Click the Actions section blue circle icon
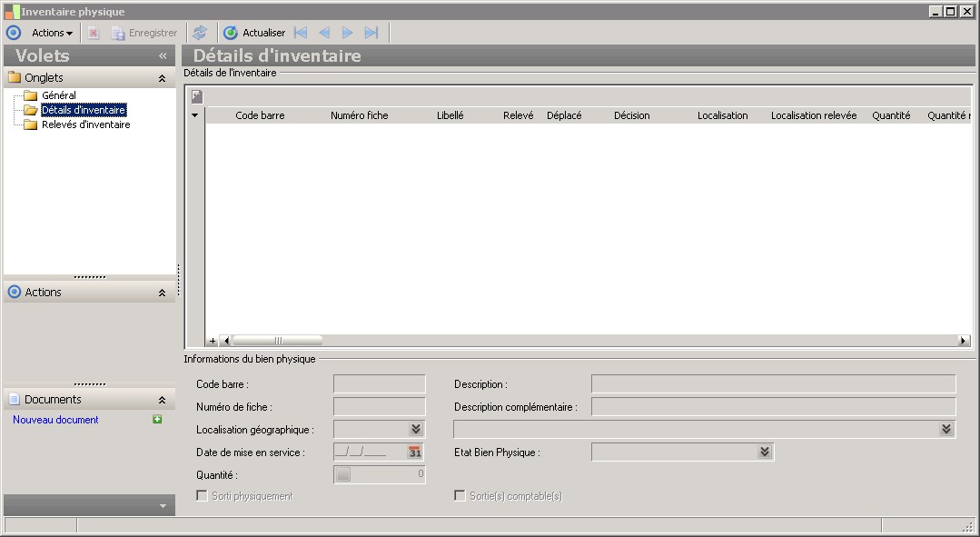Screen dimensions: 980x537 [x=14, y=292]
